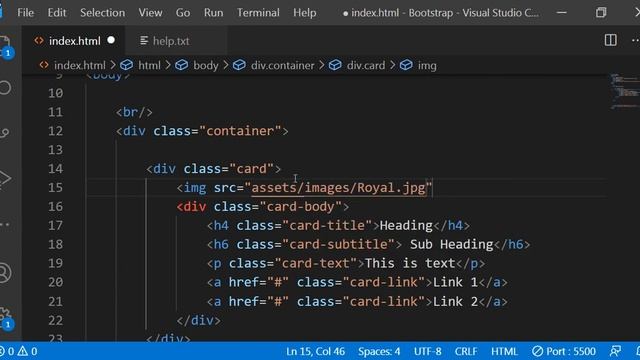Click line number 12 in gutter
This screenshot has width=640, height=360.
(56, 131)
